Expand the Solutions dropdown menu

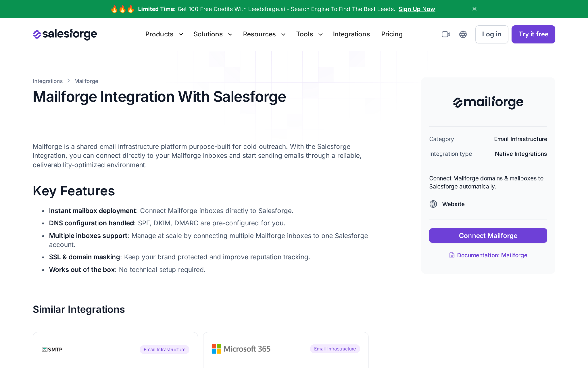coord(213,34)
